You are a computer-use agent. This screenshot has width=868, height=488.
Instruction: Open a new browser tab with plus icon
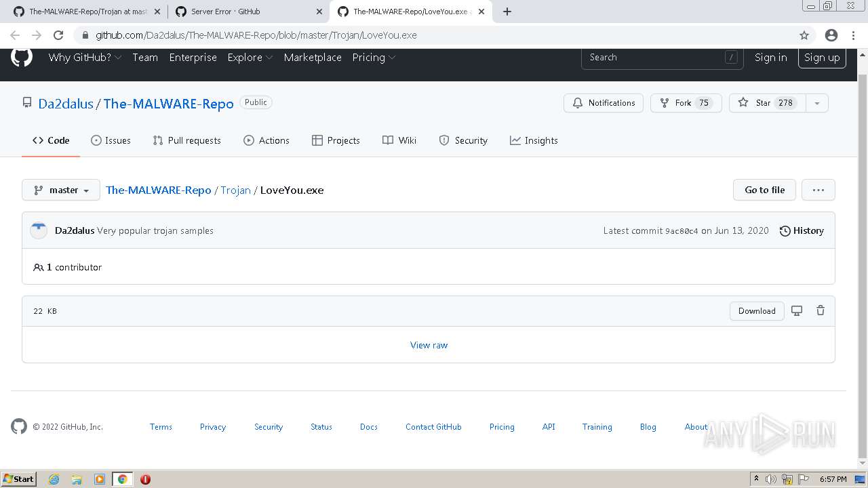point(507,12)
